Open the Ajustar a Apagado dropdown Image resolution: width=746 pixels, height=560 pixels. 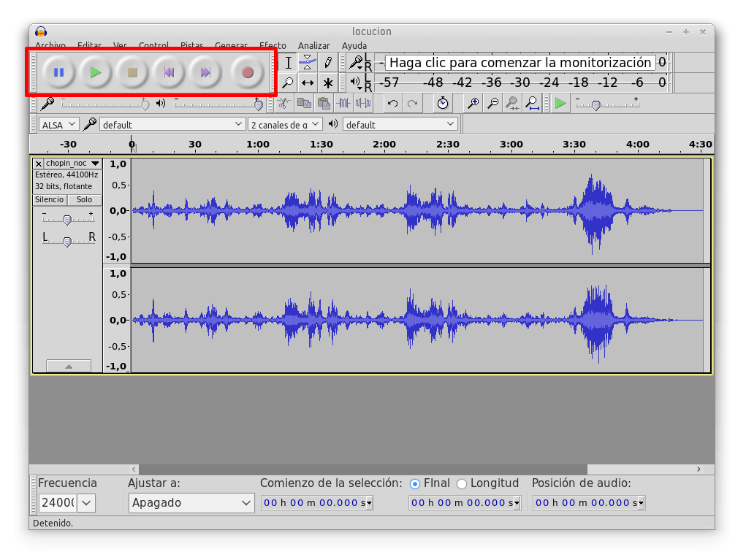pyautogui.click(x=191, y=502)
